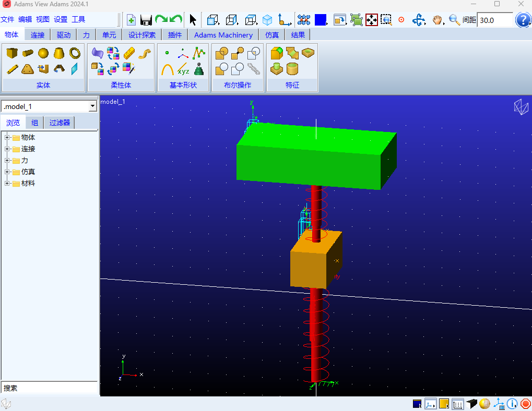Toggle the red center target icon
532x411 pixels.
click(x=401, y=20)
